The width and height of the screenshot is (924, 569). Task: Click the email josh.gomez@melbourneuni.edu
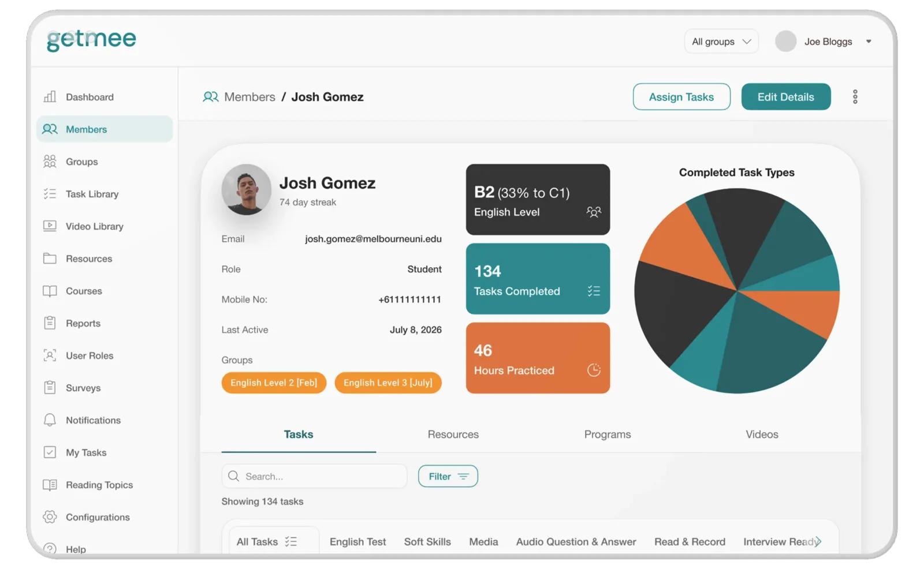point(373,238)
